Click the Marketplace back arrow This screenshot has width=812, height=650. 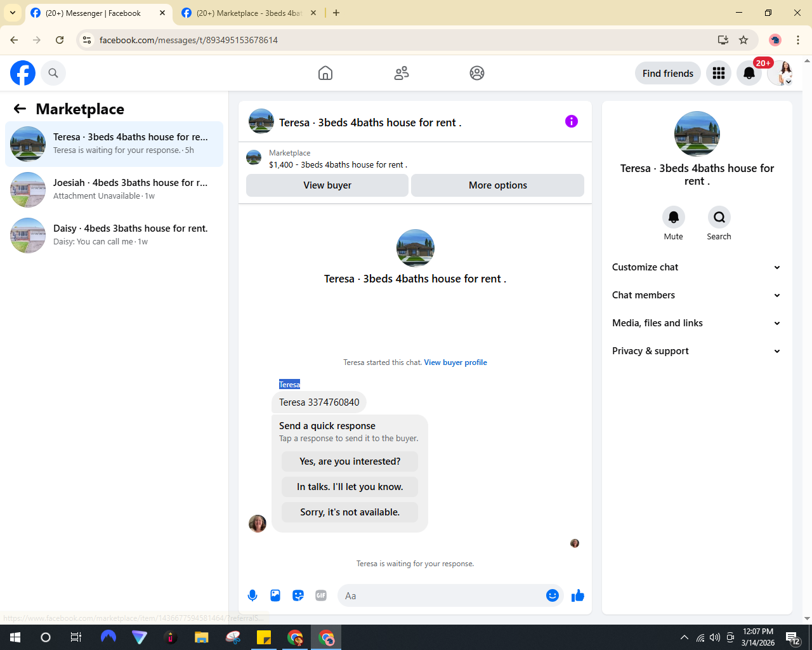20,109
